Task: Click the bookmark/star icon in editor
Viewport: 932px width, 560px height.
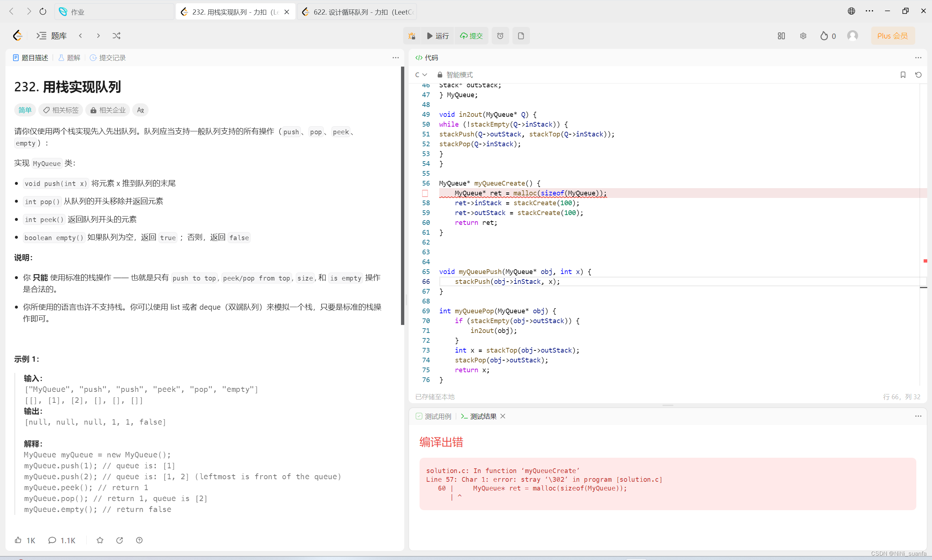Action: pos(903,74)
